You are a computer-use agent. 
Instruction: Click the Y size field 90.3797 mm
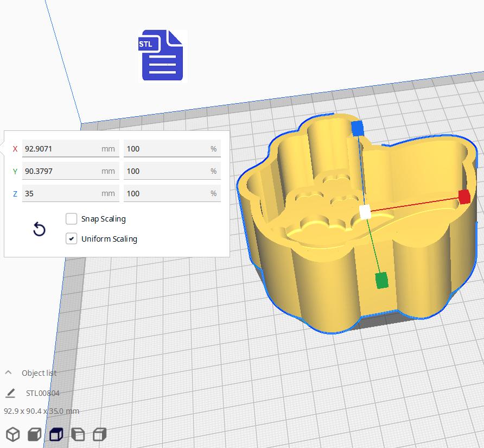tap(71, 171)
